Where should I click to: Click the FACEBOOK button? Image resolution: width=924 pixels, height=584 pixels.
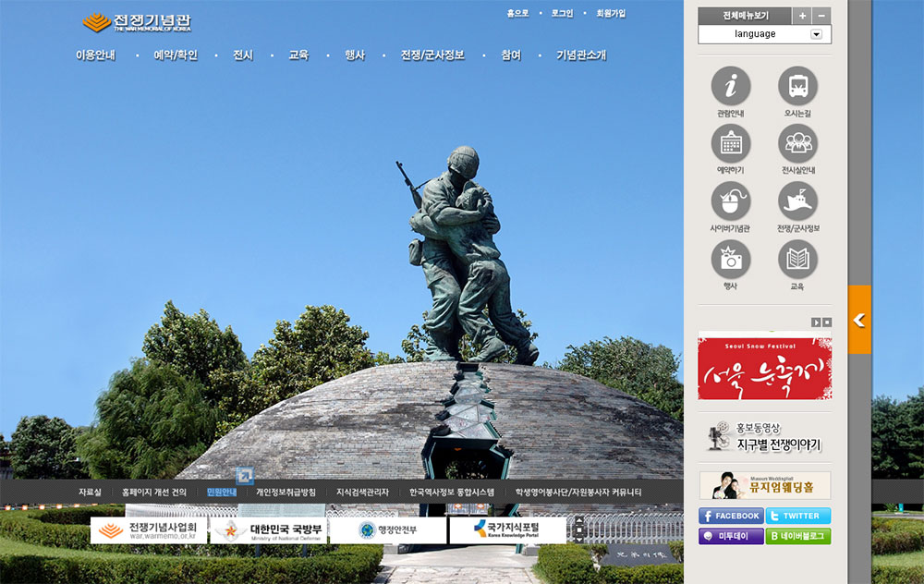point(731,516)
